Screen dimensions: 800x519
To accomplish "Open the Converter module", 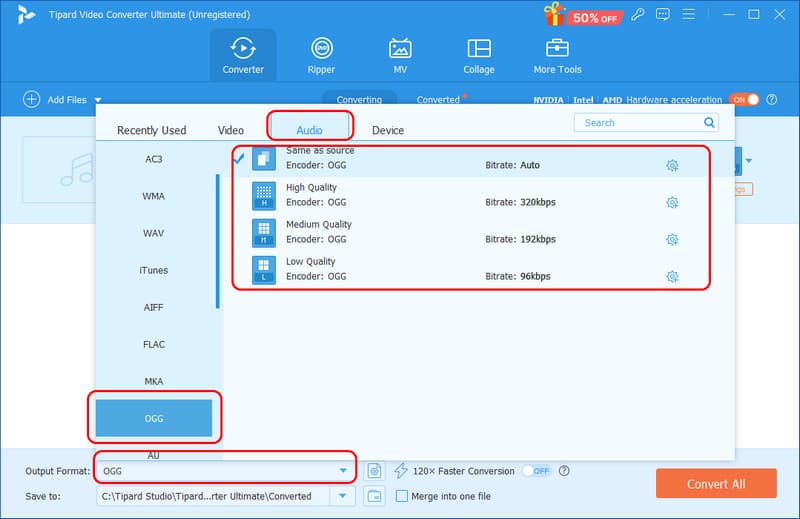I will coord(243,55).
